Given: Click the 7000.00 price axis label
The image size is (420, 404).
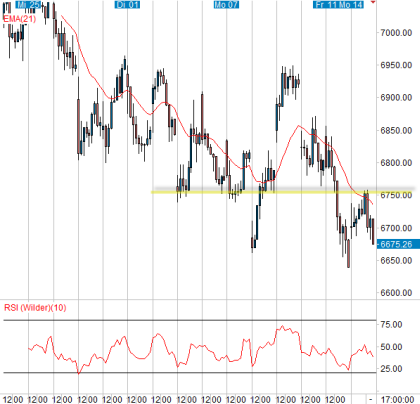Looking at the screenshot, I should (396, 33).
